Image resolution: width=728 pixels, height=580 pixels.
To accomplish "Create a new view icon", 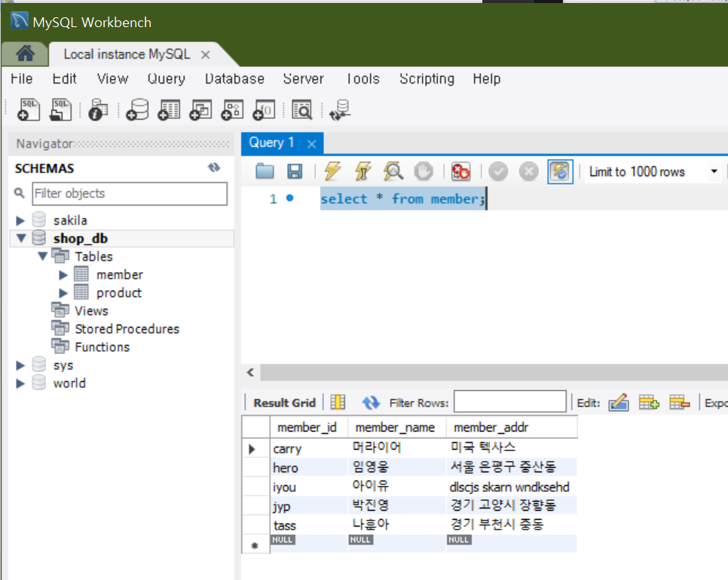I will [200, 110].
